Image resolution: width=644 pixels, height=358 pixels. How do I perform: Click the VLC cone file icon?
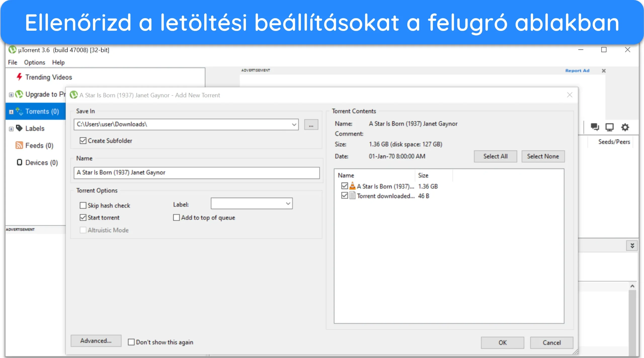352,186
